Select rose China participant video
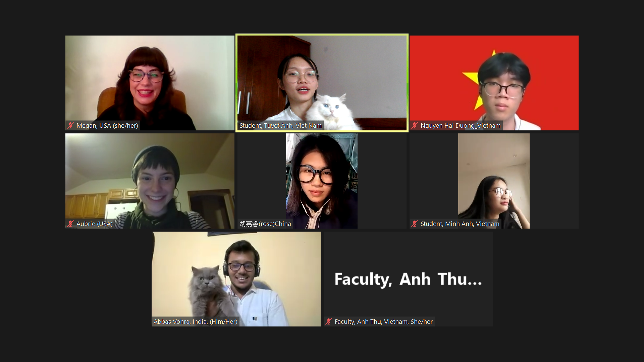This screenshot has width=644, height=362. [x=322, y=181]
